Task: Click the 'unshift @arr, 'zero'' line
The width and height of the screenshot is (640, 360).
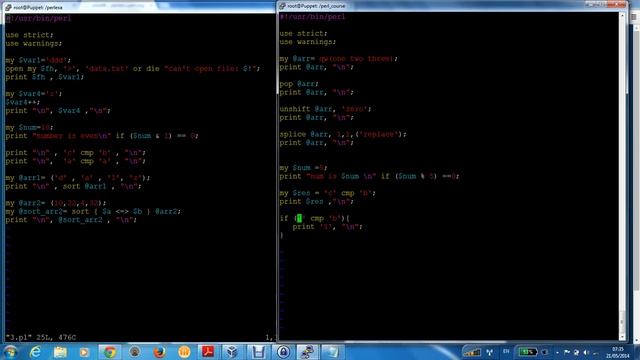Action: point(325,109)
